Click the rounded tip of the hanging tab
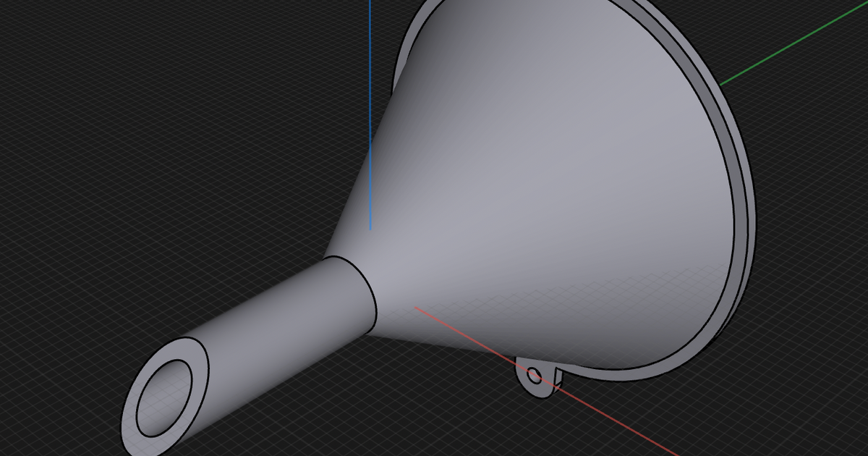This screenshot has height=456, width=868. [539, 397]
